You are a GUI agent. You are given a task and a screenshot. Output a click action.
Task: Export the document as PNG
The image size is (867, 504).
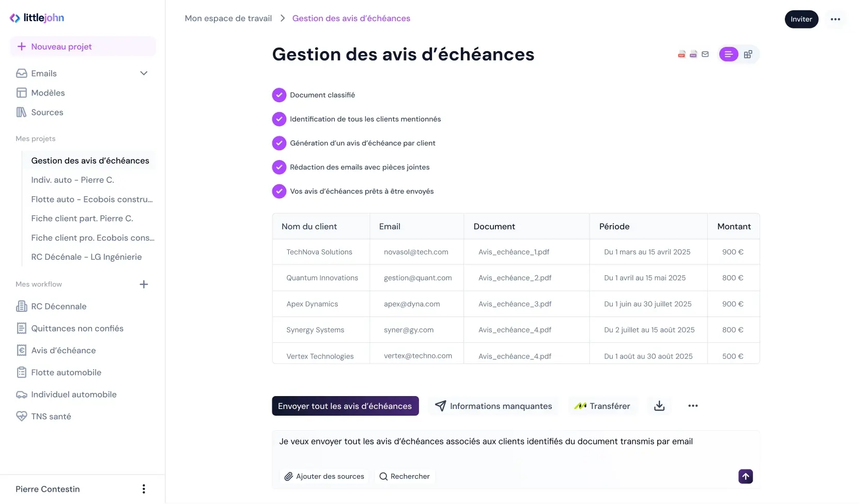coord(693,54)
